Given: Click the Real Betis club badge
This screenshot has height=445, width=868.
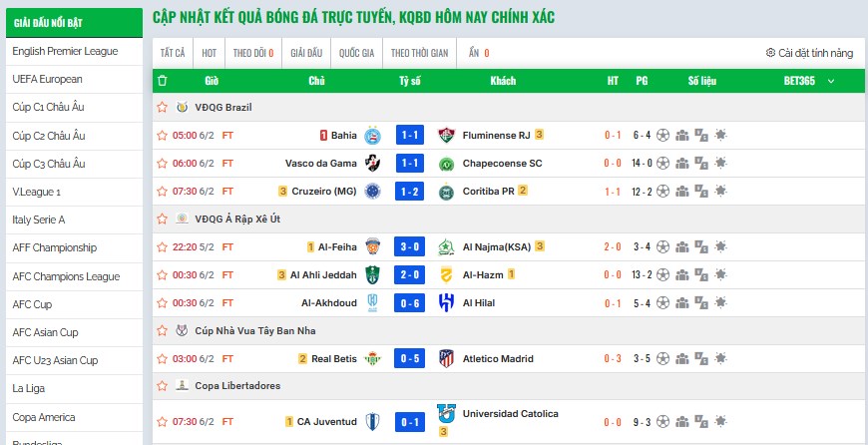Looking at the screenshot, I should (x=373, y=359).
